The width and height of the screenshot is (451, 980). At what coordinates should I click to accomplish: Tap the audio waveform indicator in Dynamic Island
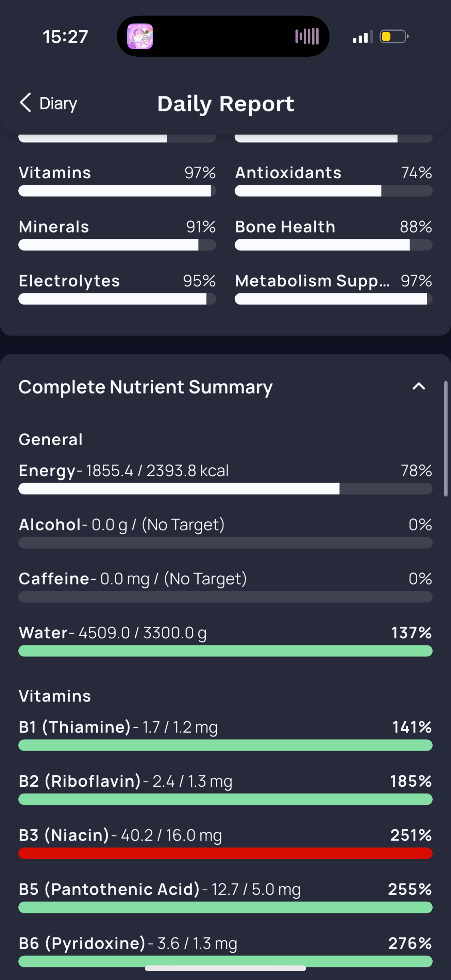(x=307, y=37)
